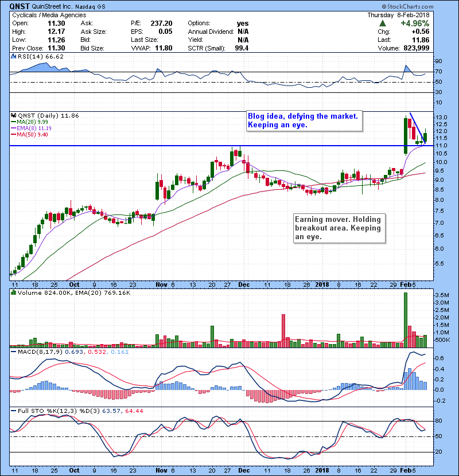Click the VWAP value 11.80

point(164,48)
